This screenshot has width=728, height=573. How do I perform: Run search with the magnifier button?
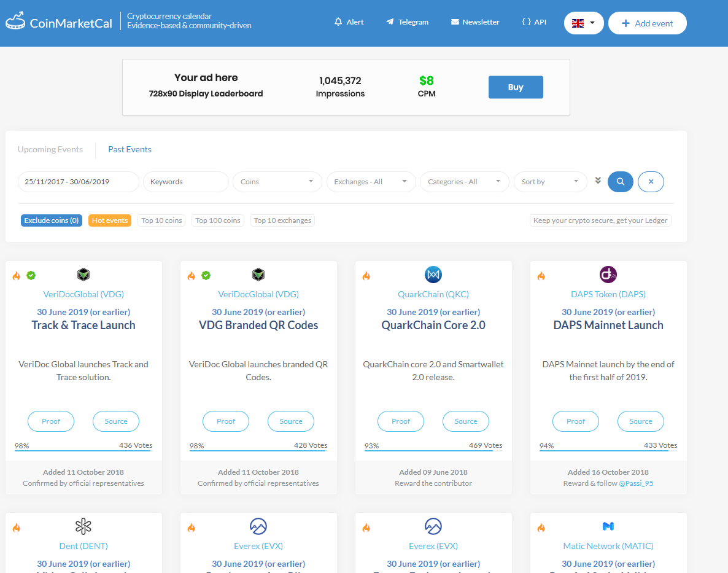click(x=621, y=182)
